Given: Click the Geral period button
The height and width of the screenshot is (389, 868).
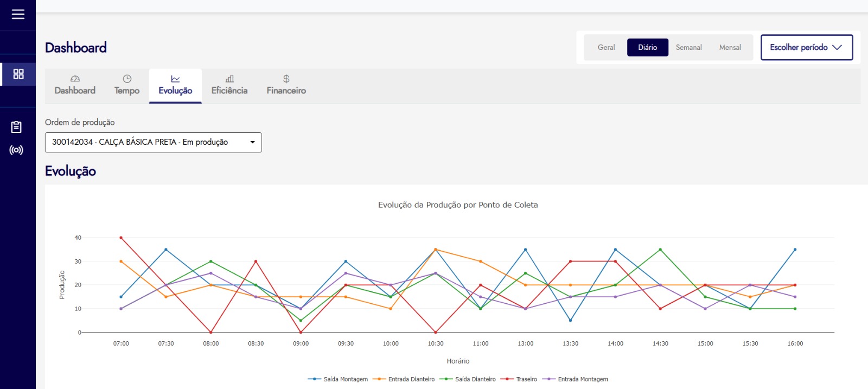Looking at the screenshot, I should point(606,47).
